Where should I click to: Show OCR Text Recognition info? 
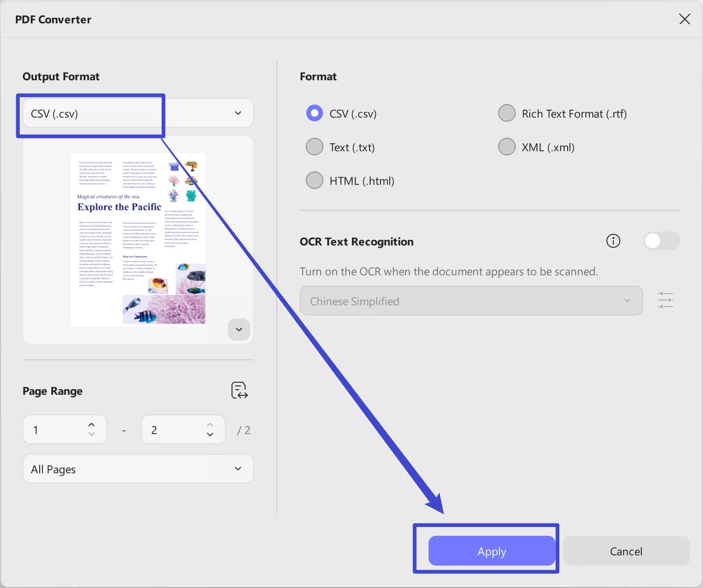(x=613, y=241)
